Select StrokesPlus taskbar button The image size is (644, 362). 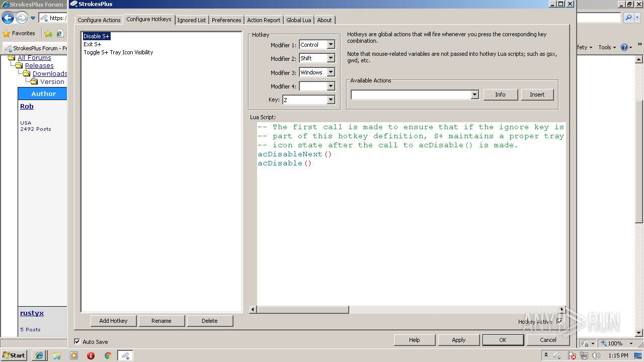[125, 355]
